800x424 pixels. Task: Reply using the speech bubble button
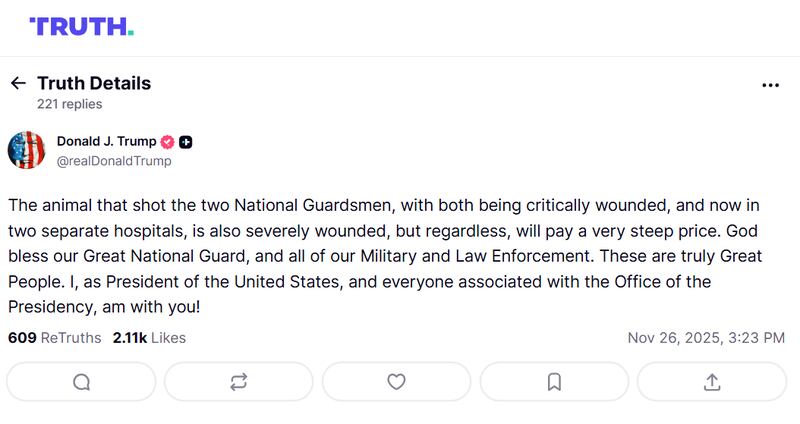tap(81, 381)
